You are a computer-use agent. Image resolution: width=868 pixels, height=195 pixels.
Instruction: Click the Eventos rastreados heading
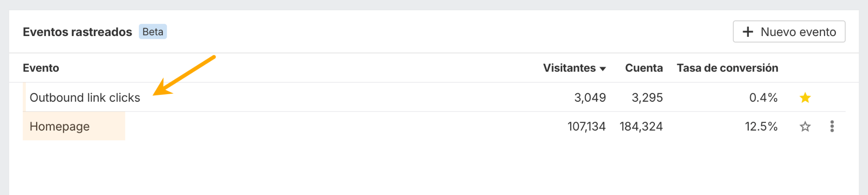click(78, 32)
